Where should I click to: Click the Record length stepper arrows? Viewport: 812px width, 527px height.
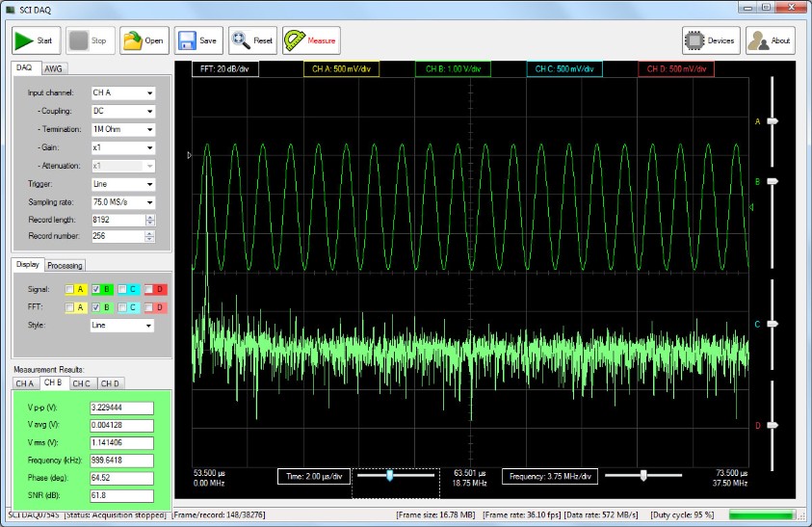(150, 220)
